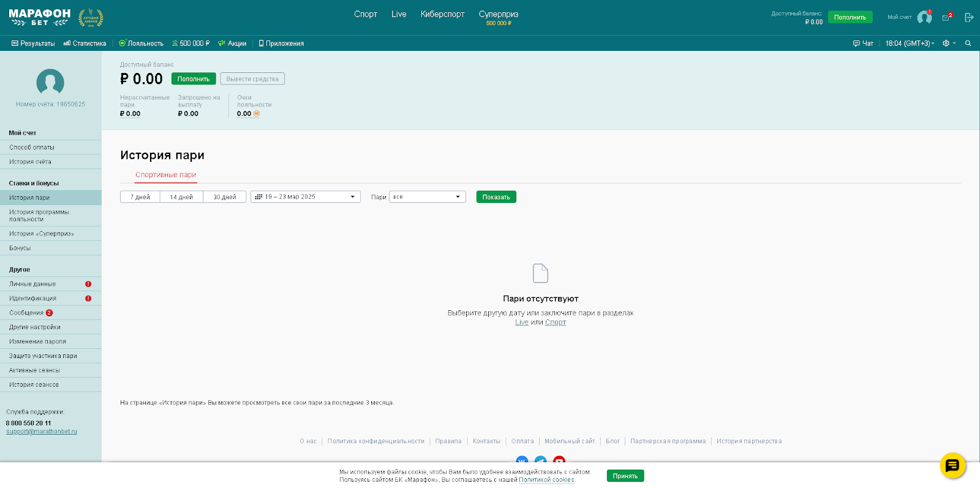Expand the time zone GMT+3 dropdown
Viewport: 980px width, 488px height.
click(910, 44)
